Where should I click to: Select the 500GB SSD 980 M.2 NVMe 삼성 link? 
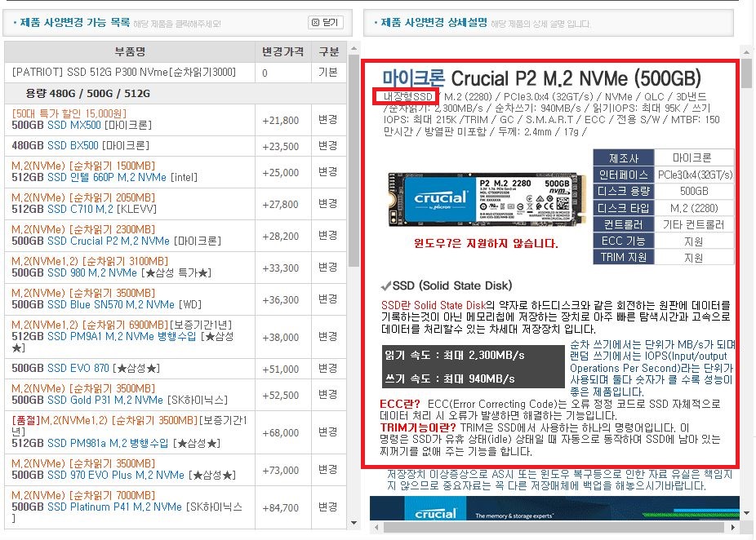(111, 272)
